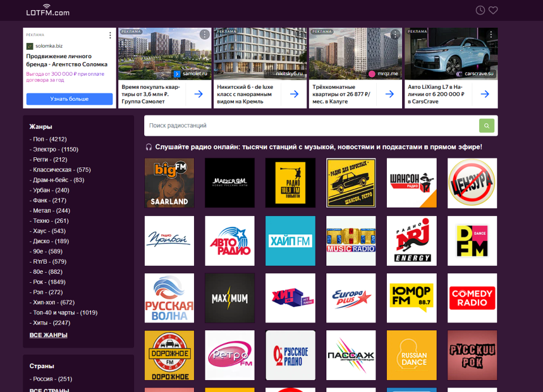Click the green search magnifier button
This screenshot has width=543, height=392.
[x=486, y=126]
